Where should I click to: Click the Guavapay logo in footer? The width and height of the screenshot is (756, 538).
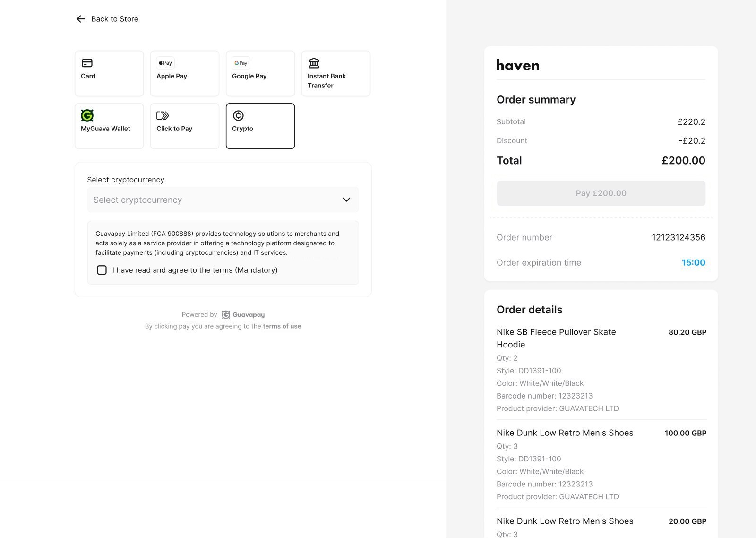[243, 315]
